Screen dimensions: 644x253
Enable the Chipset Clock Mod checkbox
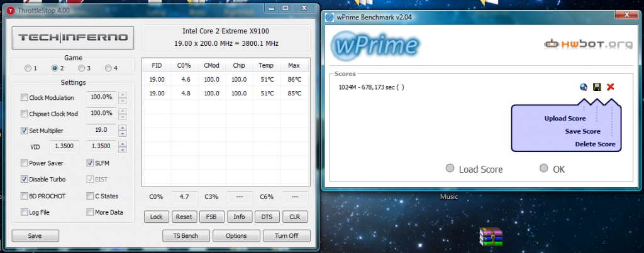(25, 114)
